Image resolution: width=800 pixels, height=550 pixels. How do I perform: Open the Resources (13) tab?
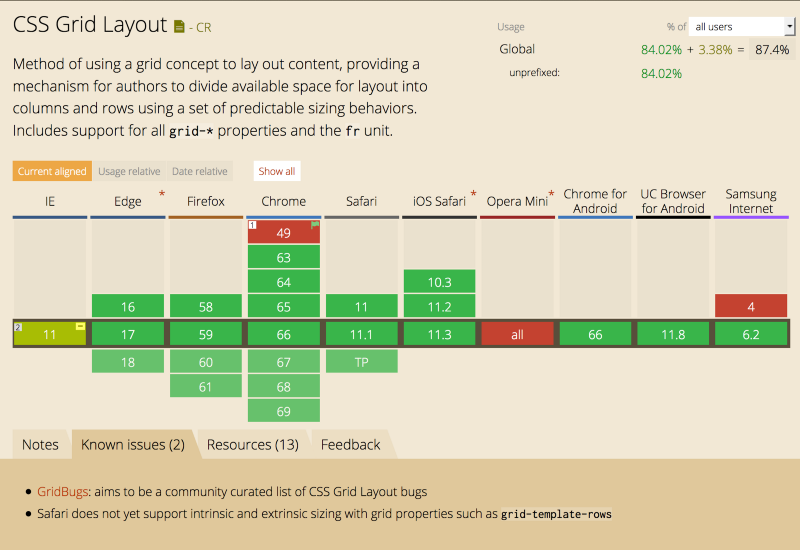tap(253, 444)
